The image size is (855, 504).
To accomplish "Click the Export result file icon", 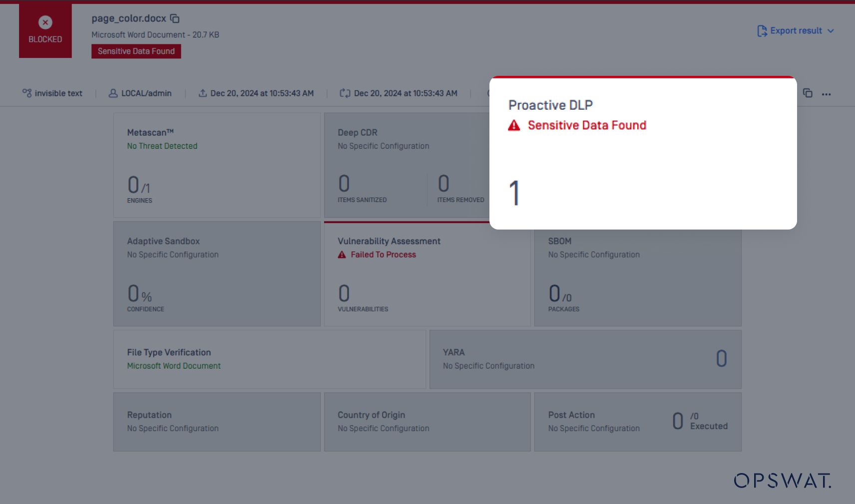I will point(762,31).
